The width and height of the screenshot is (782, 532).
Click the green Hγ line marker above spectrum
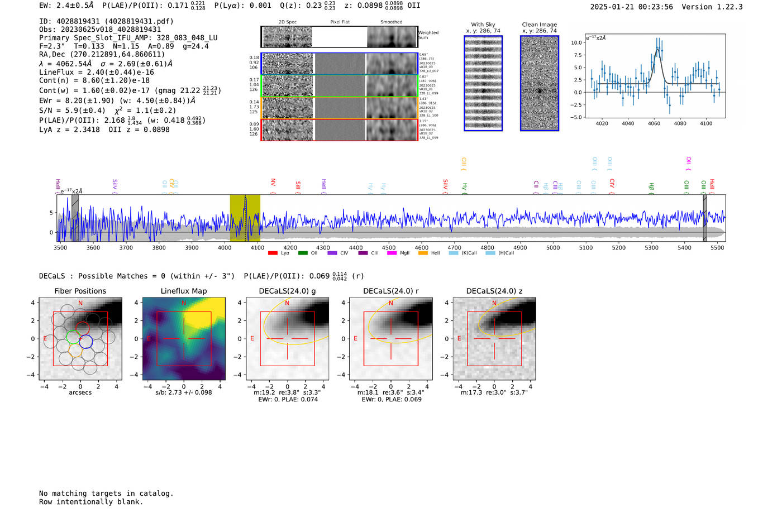[x=464, y=188]
